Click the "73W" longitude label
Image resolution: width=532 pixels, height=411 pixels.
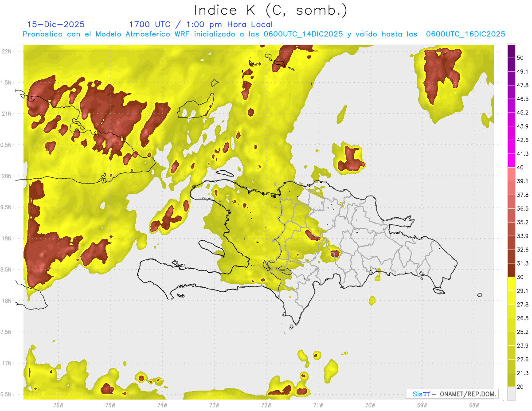(214, 405)
